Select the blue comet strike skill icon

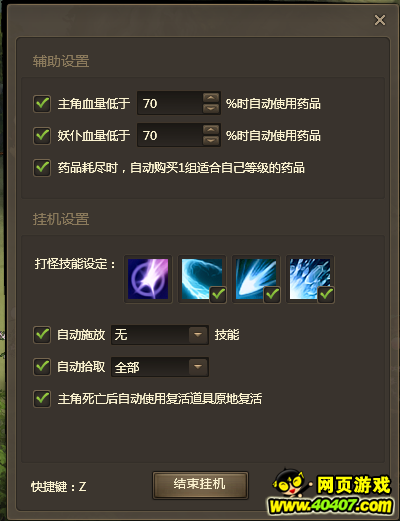click(x=256, y=279)
